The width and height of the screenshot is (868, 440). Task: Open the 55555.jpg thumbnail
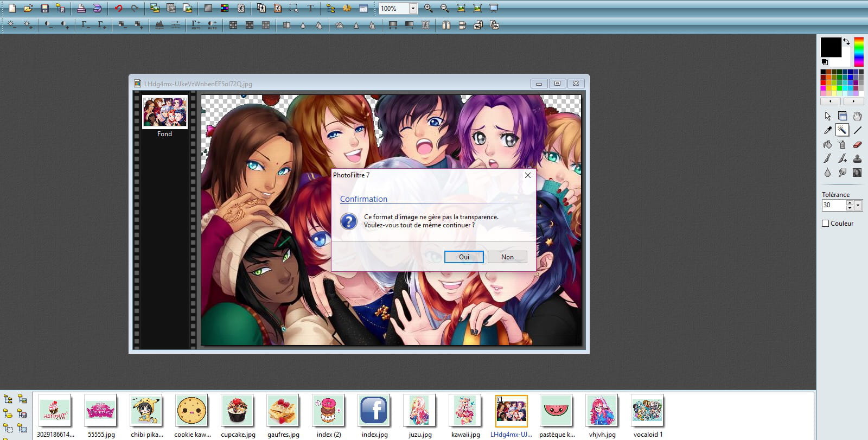pos(100,411)
